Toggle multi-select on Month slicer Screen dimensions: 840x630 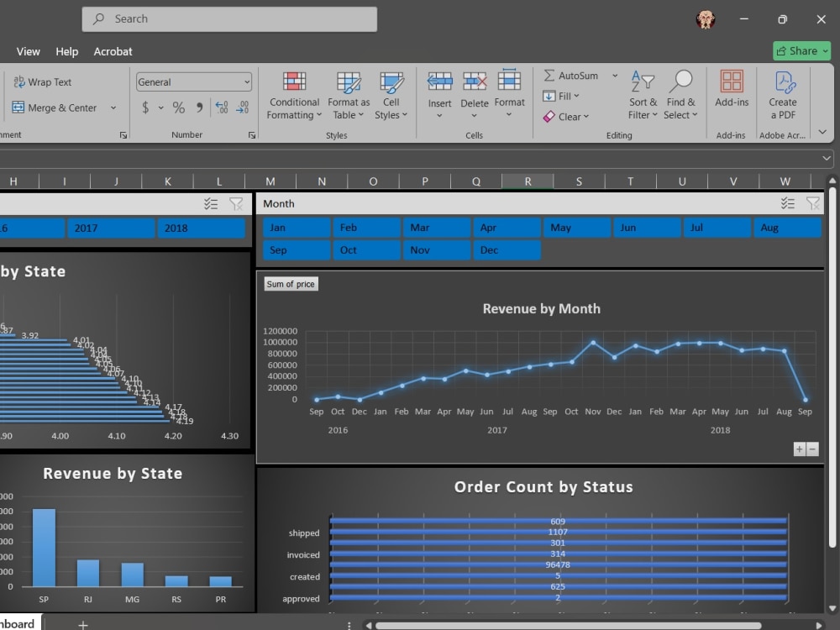pyautogui.click(x=788, y=203)
